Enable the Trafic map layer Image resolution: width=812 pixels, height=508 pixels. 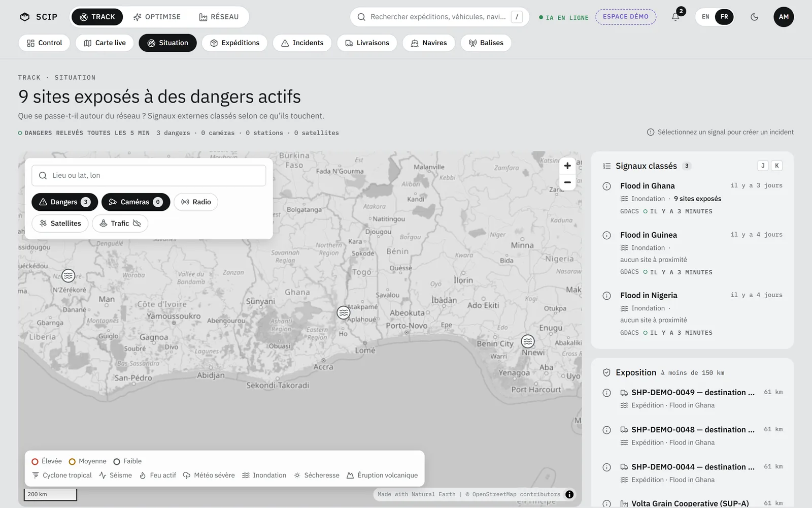120,224
